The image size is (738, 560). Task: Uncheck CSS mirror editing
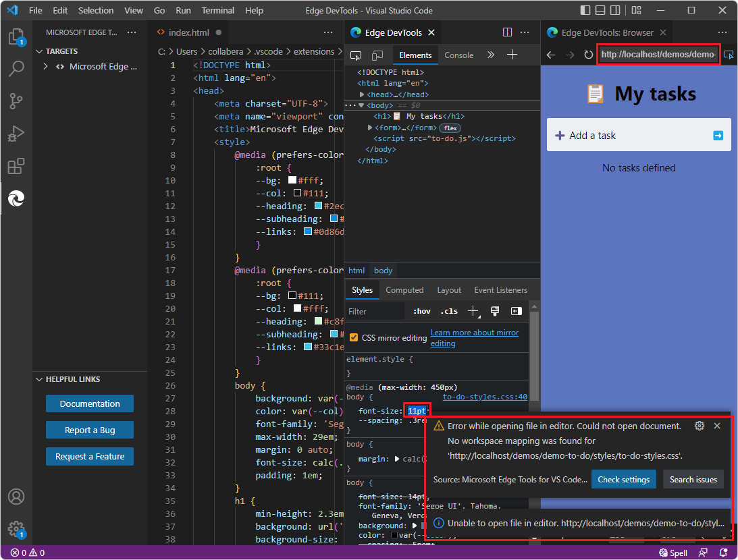[354, 336]
